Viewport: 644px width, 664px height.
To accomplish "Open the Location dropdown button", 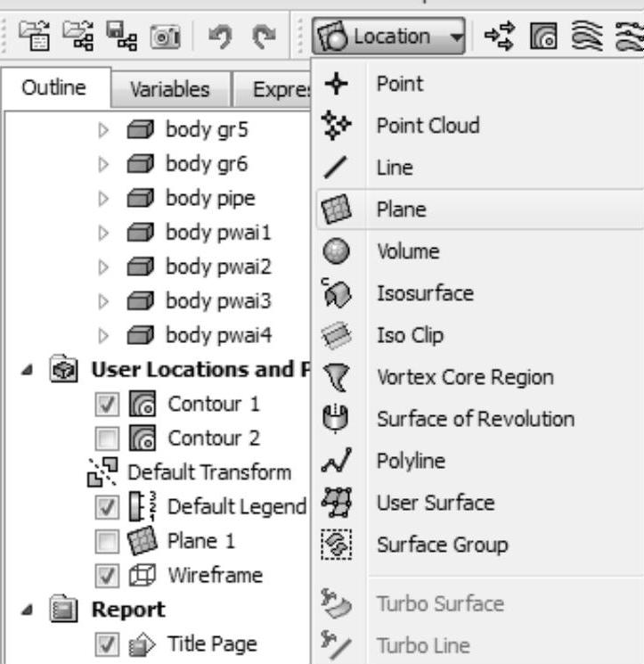I will pyautogui.click(x=388, y=37).
